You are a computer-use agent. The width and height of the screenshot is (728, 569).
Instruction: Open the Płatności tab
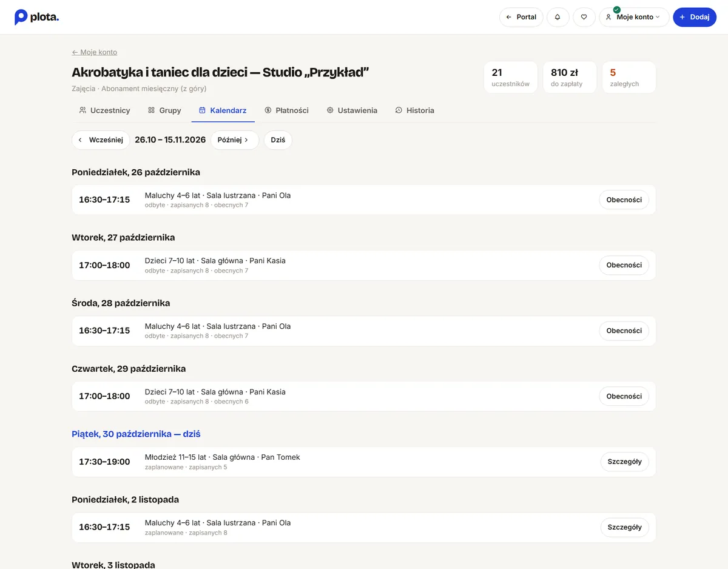click(286, 110)
